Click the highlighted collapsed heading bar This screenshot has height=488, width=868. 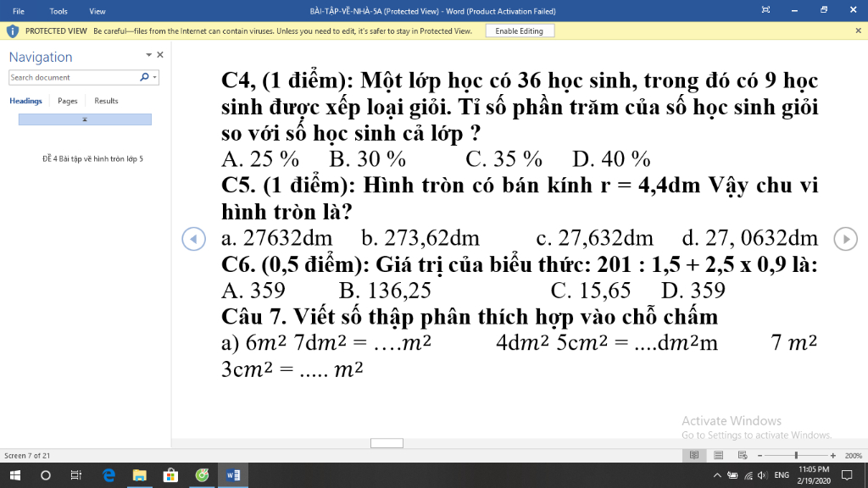[x=85, y=119]
